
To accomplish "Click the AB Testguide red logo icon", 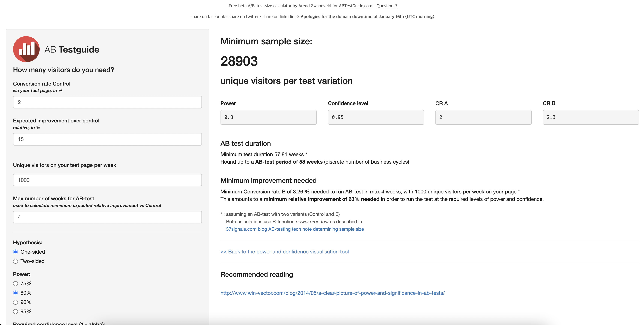I will (26, 49).
